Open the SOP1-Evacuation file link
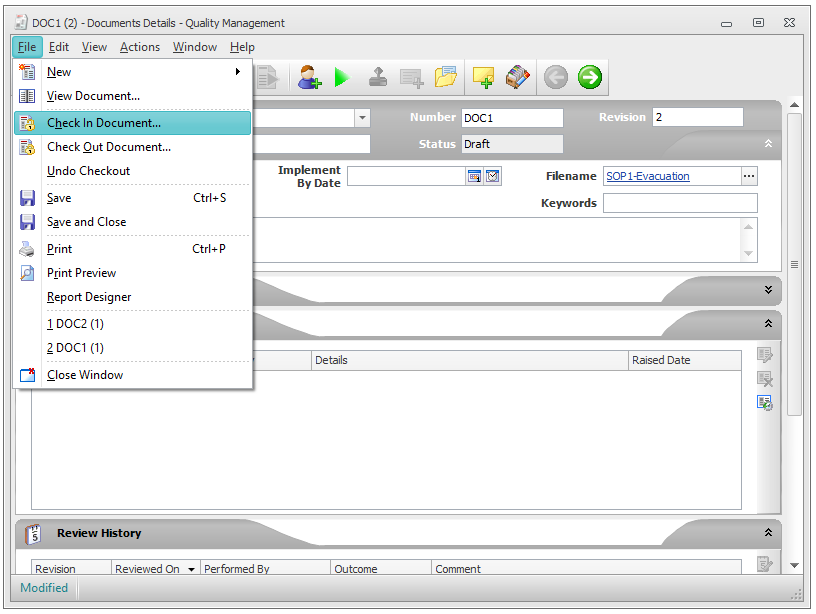The width and height of the screenshot is (816, 614). [647, 177]
